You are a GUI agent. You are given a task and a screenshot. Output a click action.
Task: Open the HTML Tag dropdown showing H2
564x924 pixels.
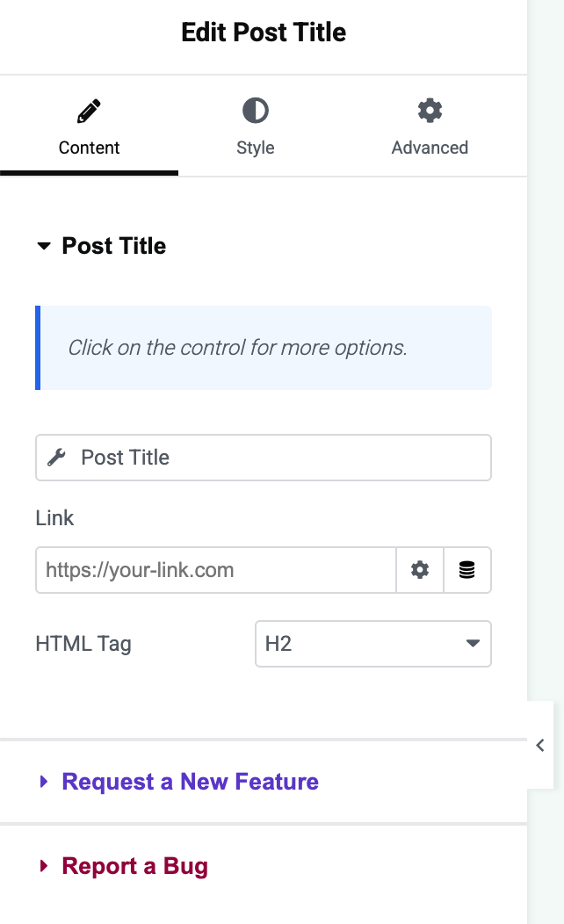[372, 644]
